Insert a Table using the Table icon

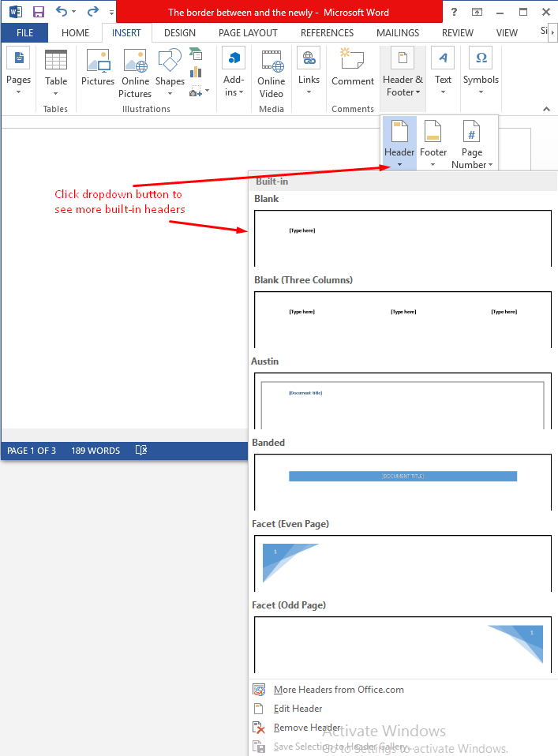[56, 60]
